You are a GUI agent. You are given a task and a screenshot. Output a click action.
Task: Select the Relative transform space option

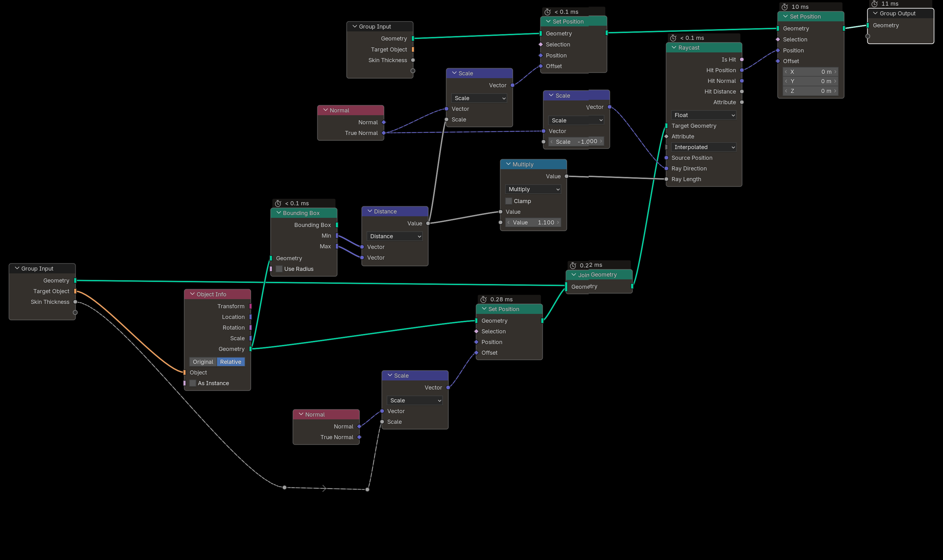pos(231,362)
